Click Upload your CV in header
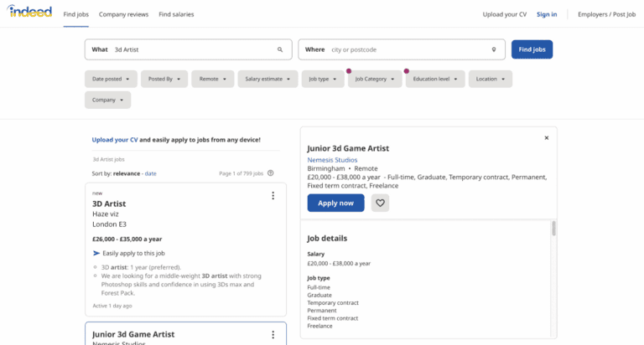 (x=504, y=14)
